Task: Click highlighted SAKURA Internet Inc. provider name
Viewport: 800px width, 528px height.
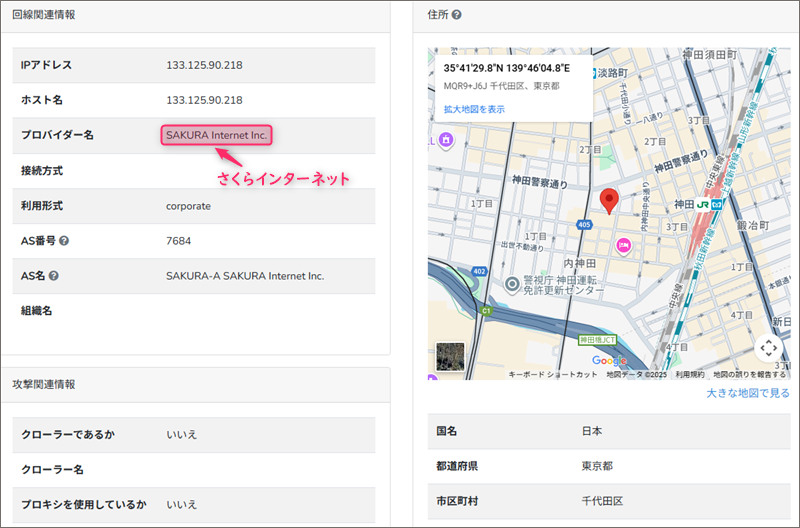Action: (217, 135)
